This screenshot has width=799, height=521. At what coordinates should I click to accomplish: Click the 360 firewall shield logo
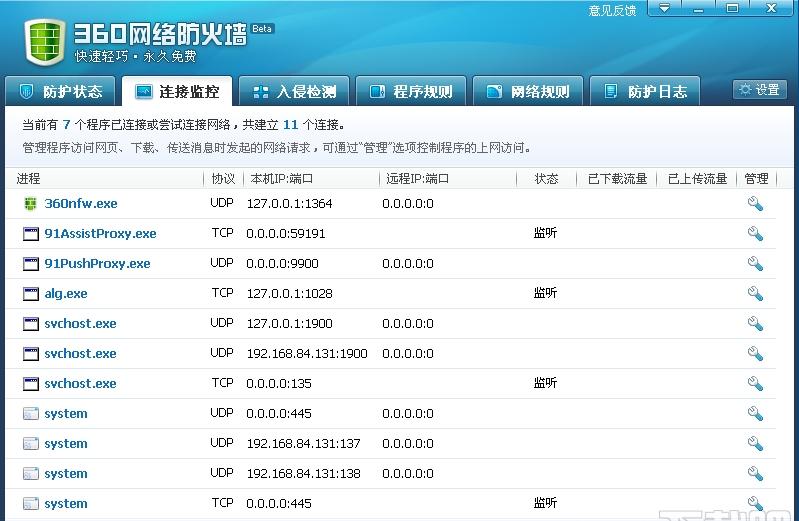45,42
